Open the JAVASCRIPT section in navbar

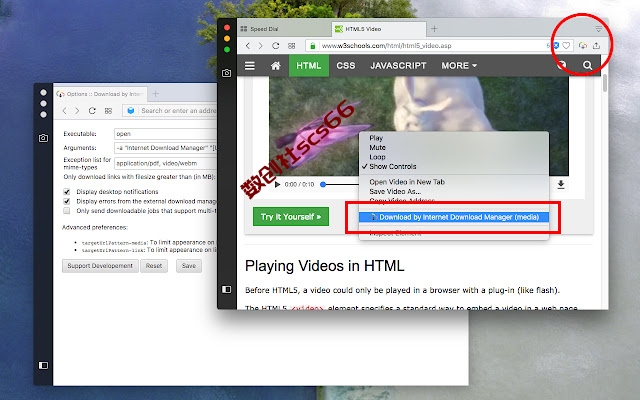(398, 66)
